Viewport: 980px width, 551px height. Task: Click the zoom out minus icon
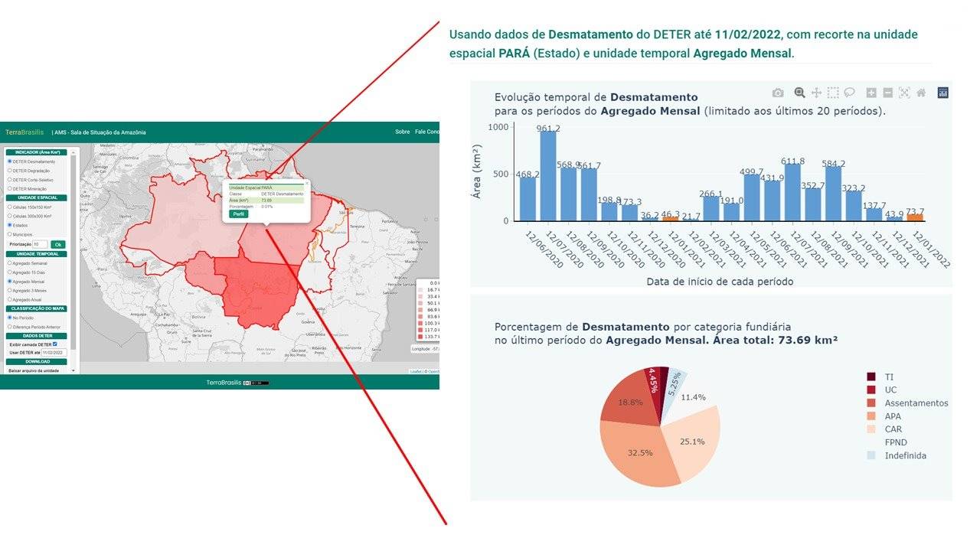888,93
